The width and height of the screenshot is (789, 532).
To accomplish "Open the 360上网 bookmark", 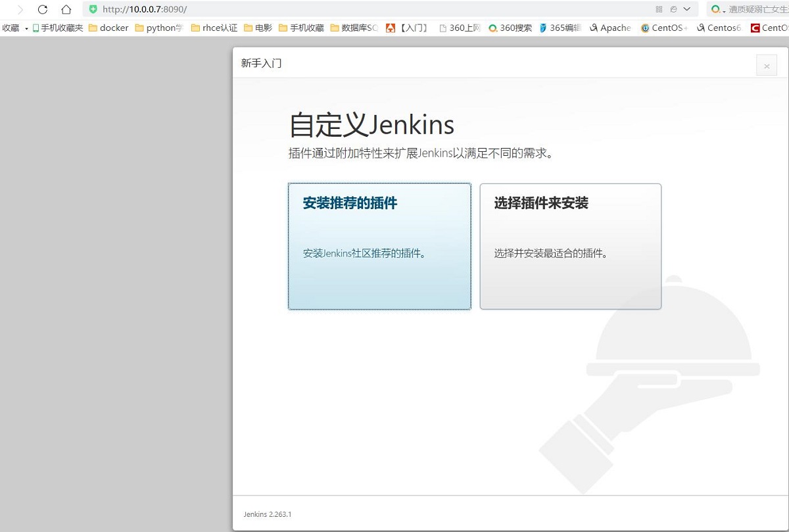I will coord(460,28).
